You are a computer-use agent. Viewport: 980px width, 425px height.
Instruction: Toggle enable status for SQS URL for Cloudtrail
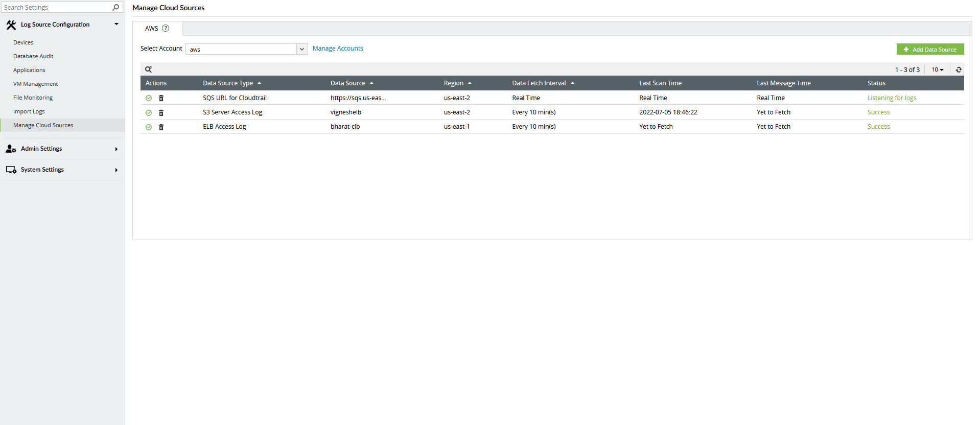149,98
